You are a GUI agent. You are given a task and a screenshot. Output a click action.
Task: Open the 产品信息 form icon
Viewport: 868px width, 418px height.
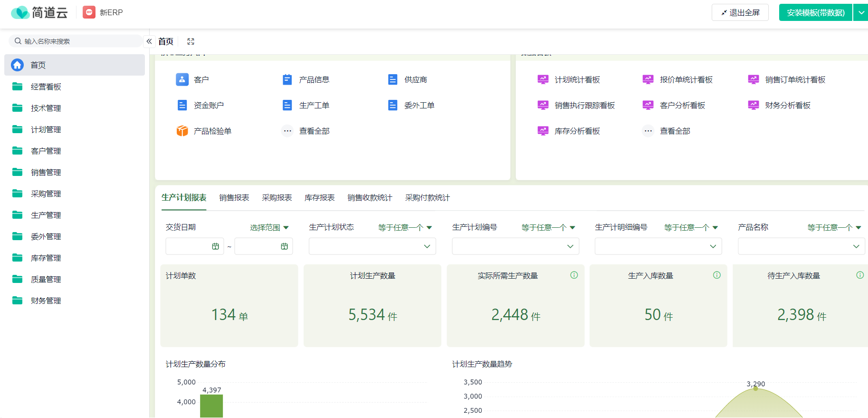coord(287,79)
